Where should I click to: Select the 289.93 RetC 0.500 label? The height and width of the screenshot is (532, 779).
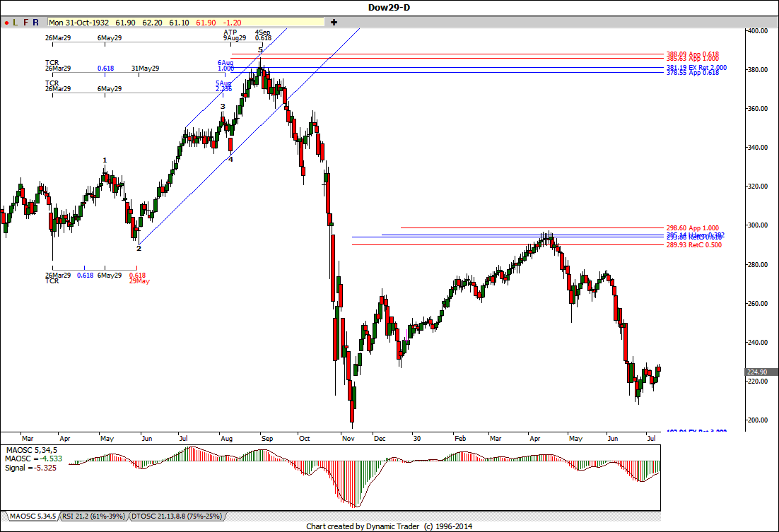pyautogui.click(x=694, y=245)
